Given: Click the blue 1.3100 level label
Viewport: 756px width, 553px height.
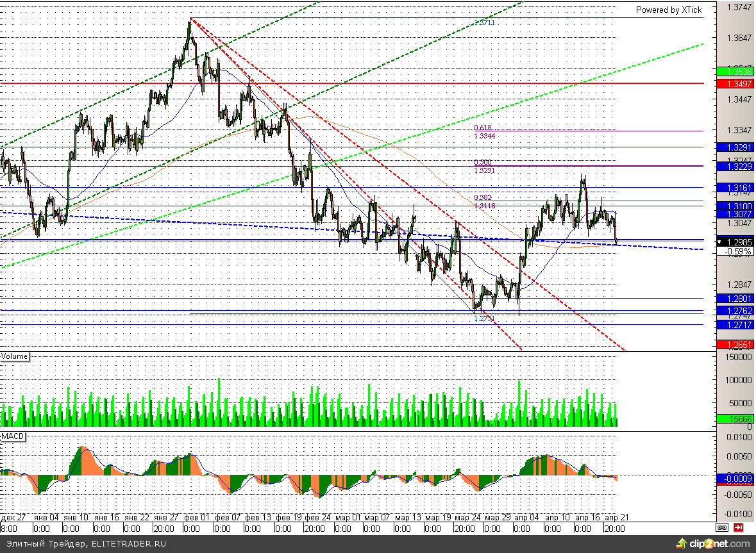Looking at the screenshot, I should coord(735,206).
